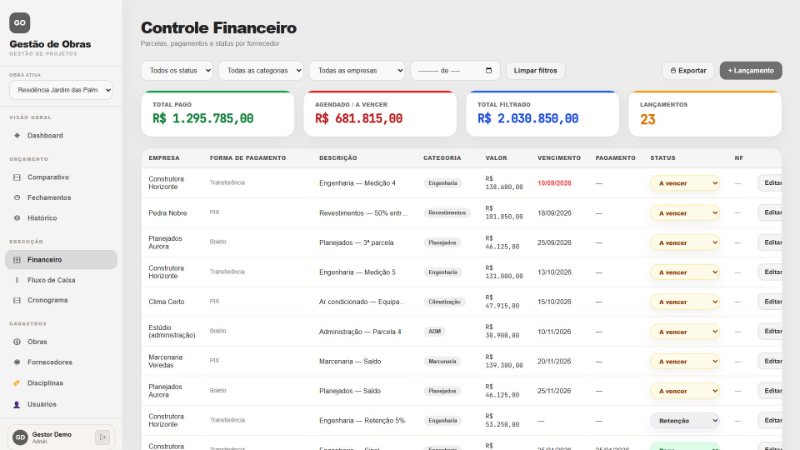Click the date 25/11/2026
Image resolution: width=800 pixels, height=450 pixels.
click(554, 391)
